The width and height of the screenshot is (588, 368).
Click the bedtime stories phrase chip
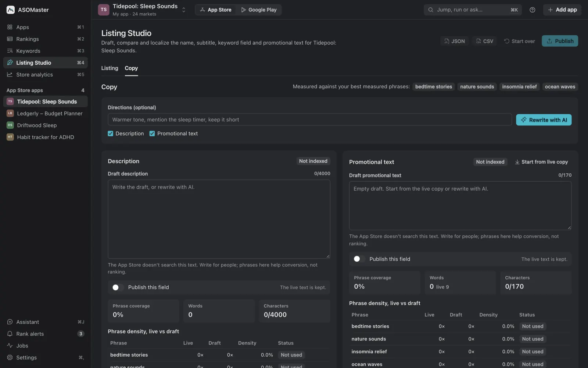pos(434,87)
